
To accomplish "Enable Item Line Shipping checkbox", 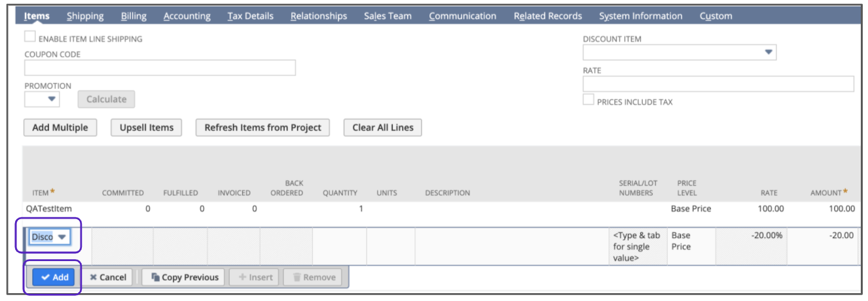I will click(30, 38).
